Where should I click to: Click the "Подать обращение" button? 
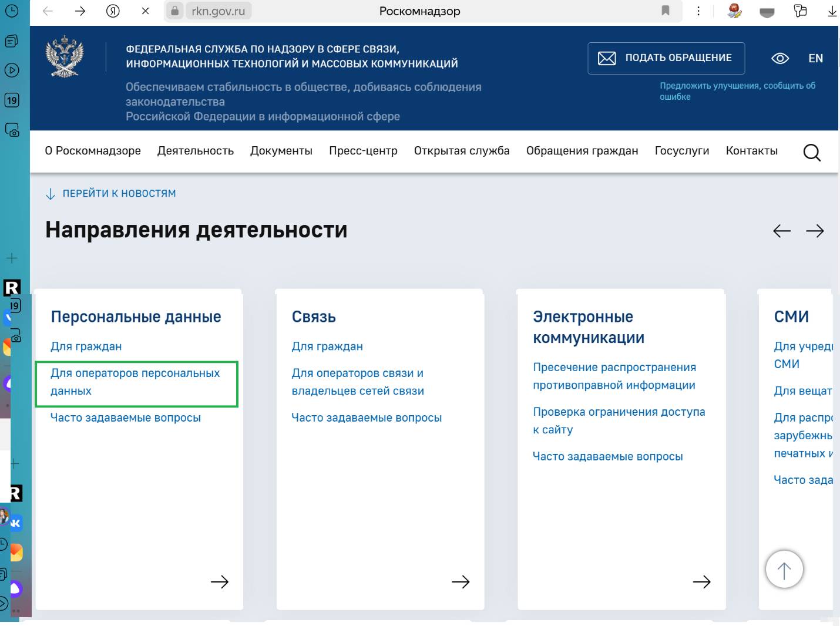(x=666, y=58)
